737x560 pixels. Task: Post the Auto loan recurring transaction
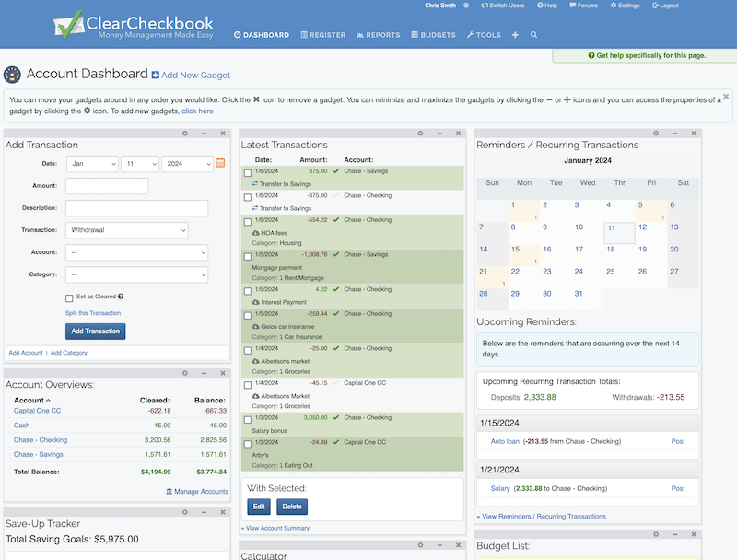(679, 441)
